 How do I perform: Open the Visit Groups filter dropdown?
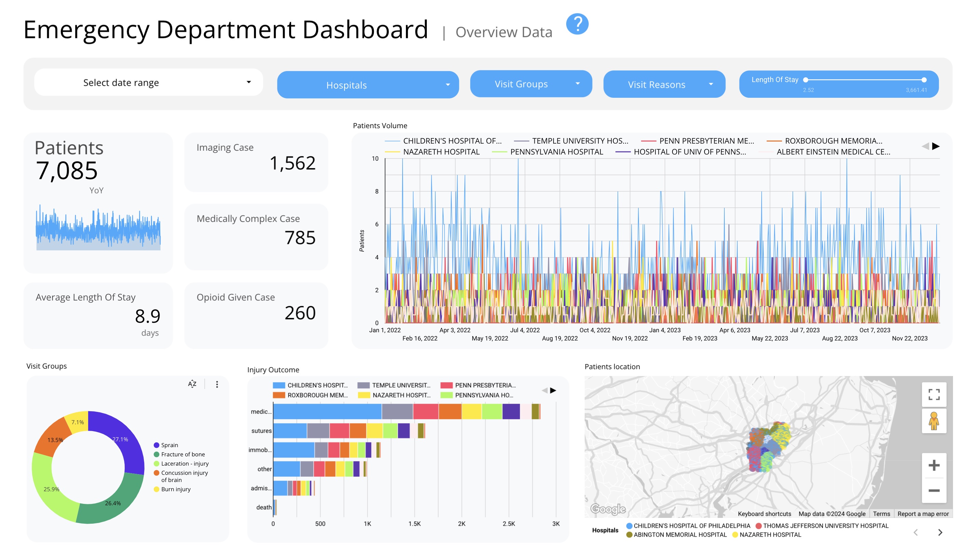531,84
